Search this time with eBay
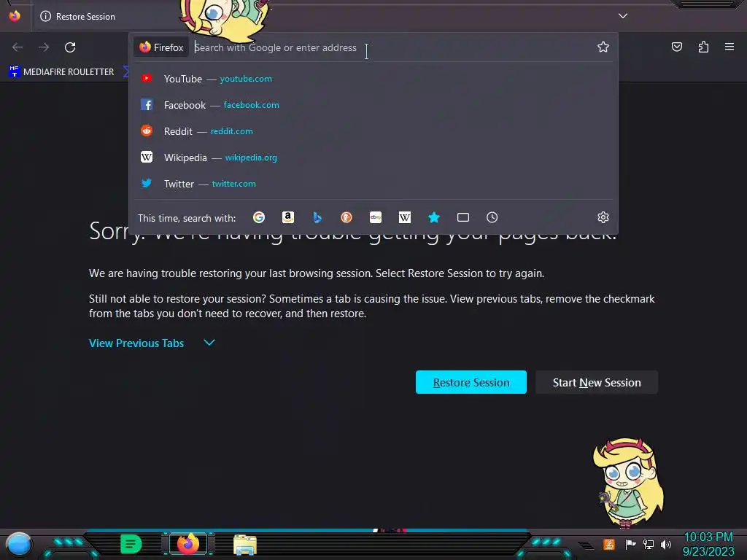The height and width of the screenshot is (560, 747). 376,217
